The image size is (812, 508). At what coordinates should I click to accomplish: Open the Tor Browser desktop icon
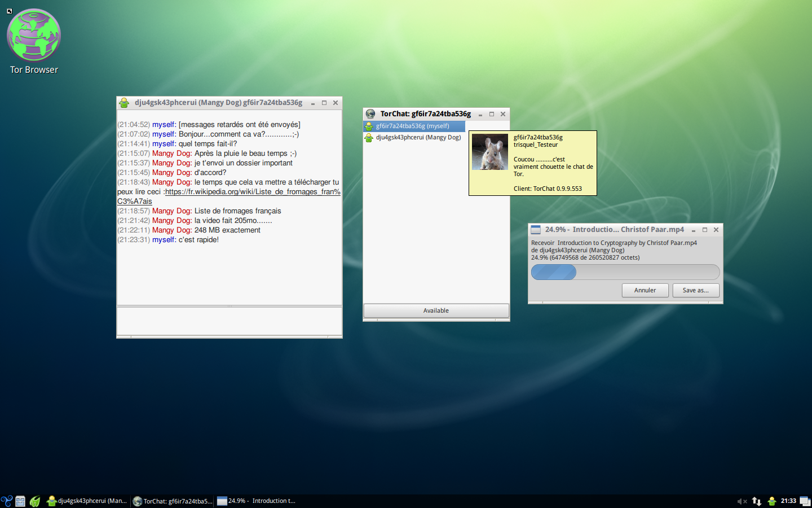coord(34,42)
